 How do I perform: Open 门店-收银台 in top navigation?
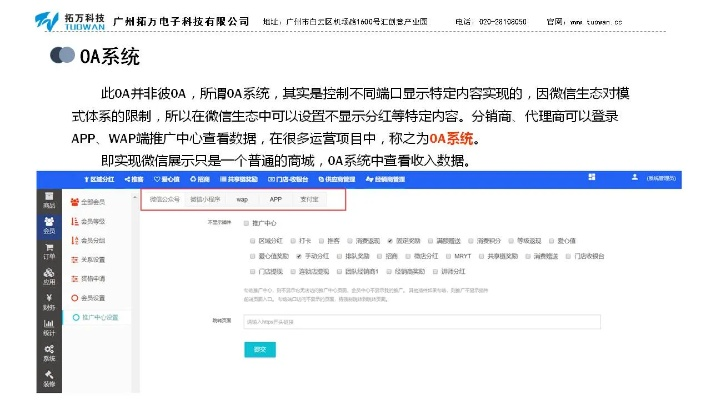point(285,178)
